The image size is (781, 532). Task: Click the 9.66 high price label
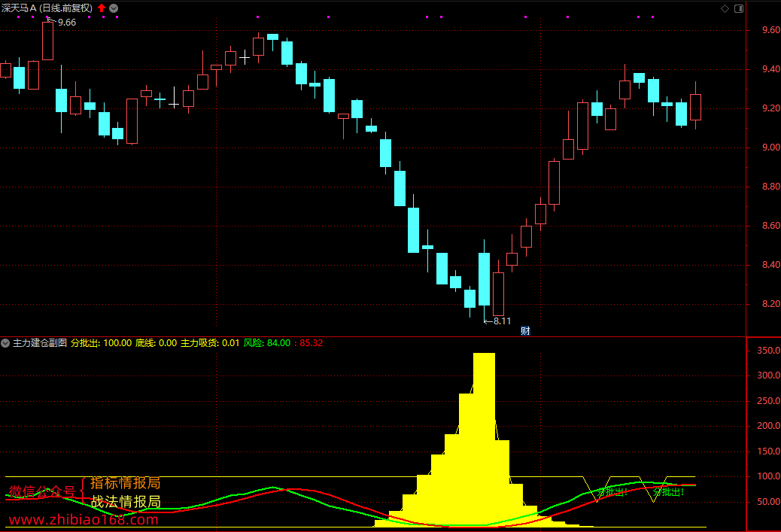coord(67,23)
